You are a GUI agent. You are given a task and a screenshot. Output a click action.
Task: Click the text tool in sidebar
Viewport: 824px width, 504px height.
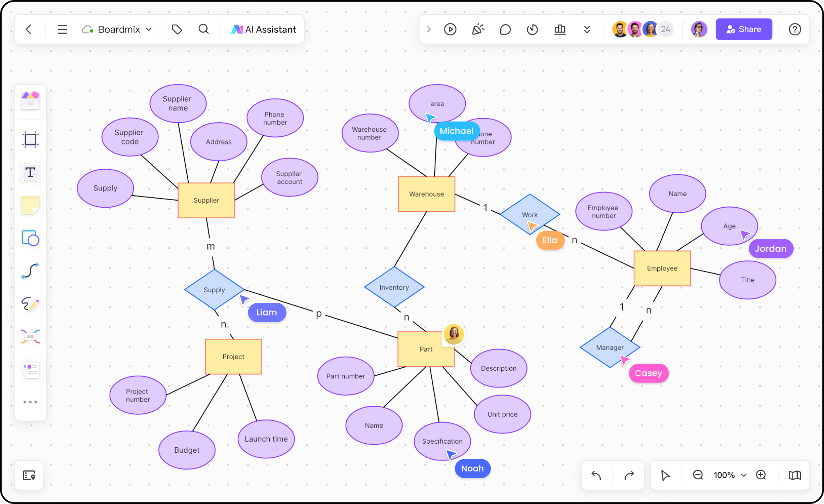click(30, 172)
